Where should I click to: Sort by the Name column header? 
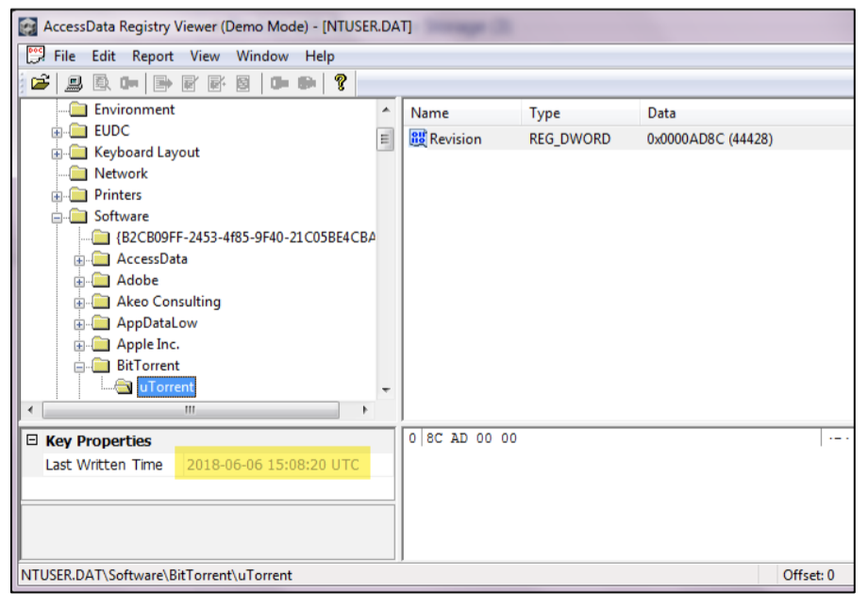(x=463, y=113)
